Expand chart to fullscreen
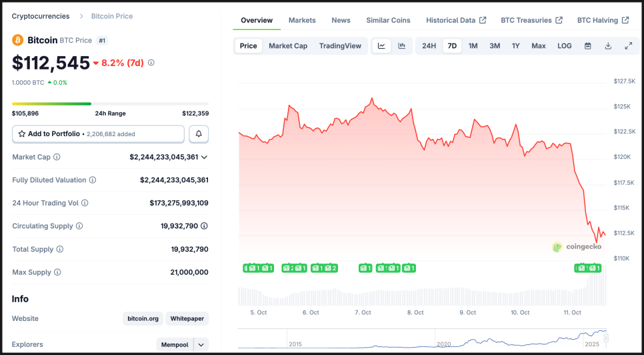The image size is (644, 355). pos(628,46)
